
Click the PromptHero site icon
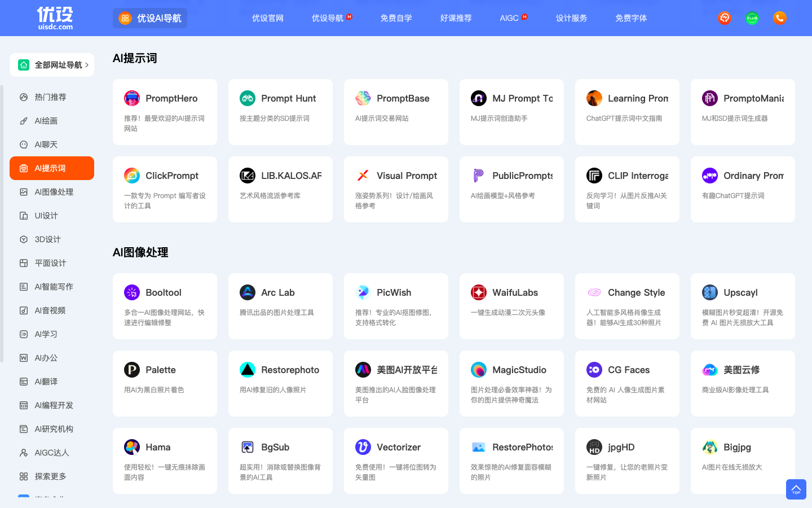[x=132, y=98]
